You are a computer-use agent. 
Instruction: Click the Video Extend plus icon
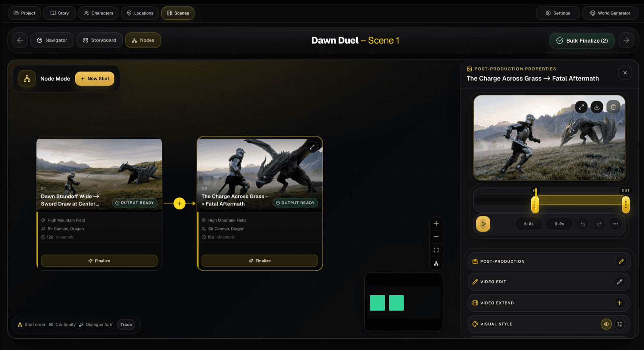tap(620, 303)
